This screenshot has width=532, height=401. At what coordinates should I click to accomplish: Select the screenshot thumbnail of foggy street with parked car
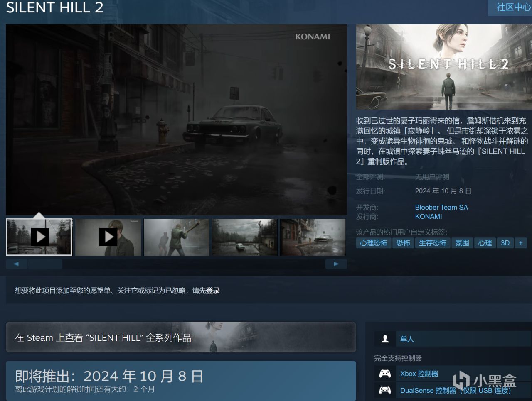(313, 237)
